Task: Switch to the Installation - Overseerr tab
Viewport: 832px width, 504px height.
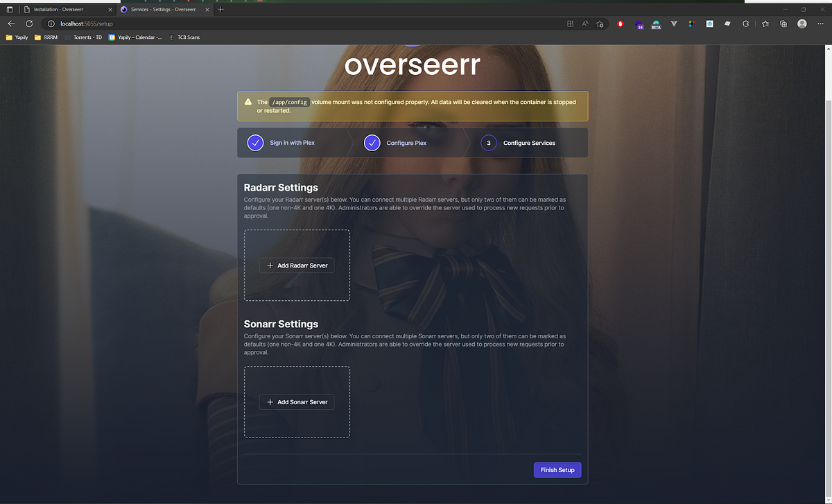Action: pyautogui.click(x=59, y=9)
